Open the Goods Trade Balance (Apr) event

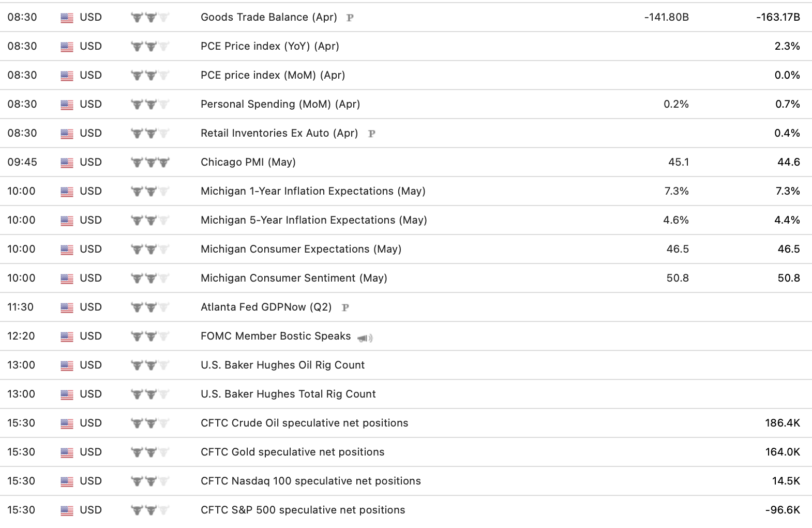point(268,17)
